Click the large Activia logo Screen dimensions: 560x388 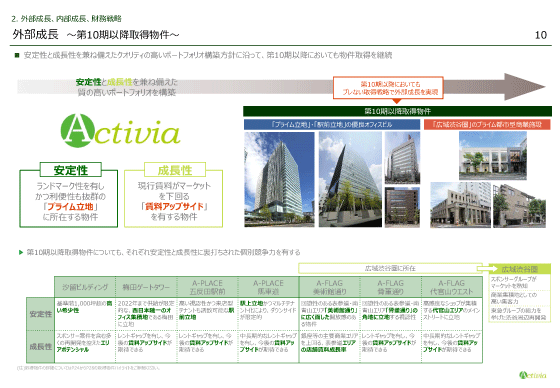point(120,131)
